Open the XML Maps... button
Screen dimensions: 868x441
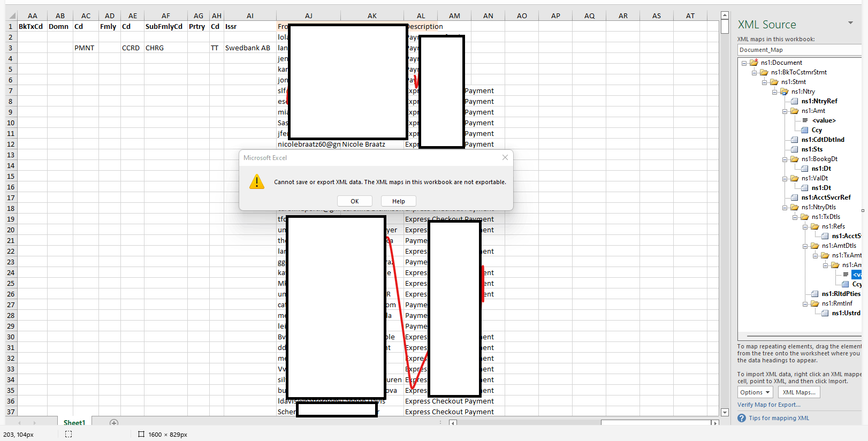pyautogui.click(x=800, y=392)
